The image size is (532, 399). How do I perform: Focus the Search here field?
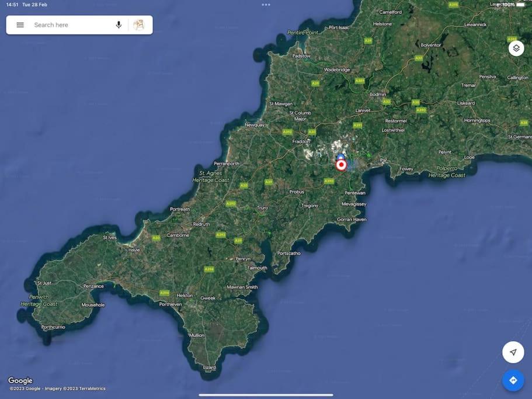click(71, 25)
